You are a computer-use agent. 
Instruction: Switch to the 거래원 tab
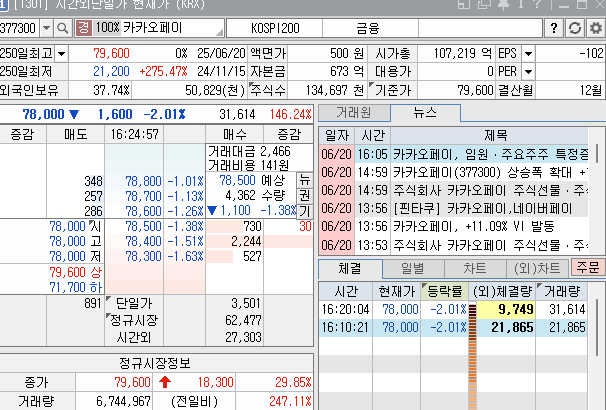tap(354, 113)
